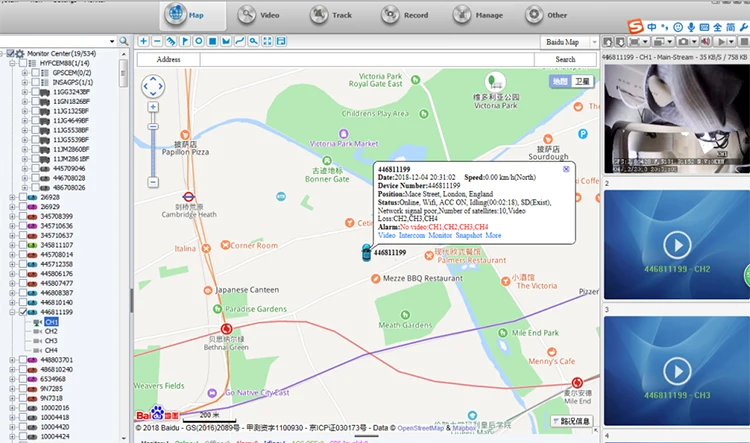This screenshot has width=750, height=443.
Task: Select the draw circle area tool
Action: coord(199,42)
